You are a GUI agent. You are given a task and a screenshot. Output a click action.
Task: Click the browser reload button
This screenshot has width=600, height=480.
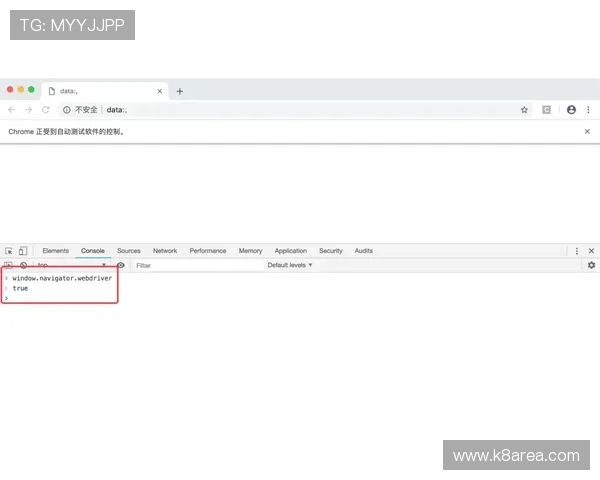[x=46, y=110]
